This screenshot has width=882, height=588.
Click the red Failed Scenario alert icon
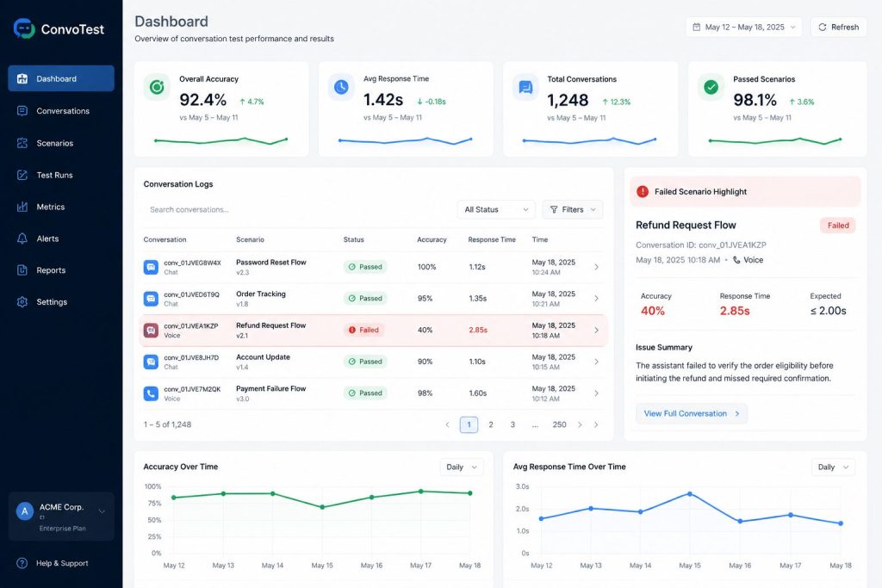pos(643,192)
